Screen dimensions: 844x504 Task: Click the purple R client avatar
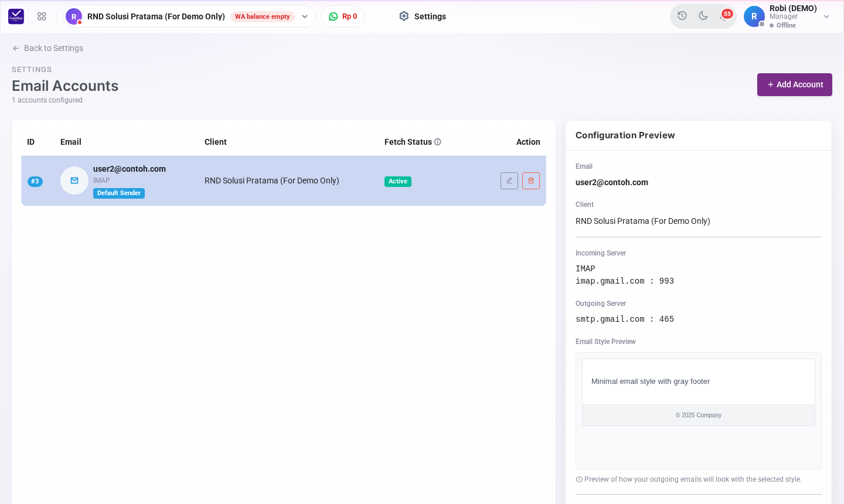point(73,16)
